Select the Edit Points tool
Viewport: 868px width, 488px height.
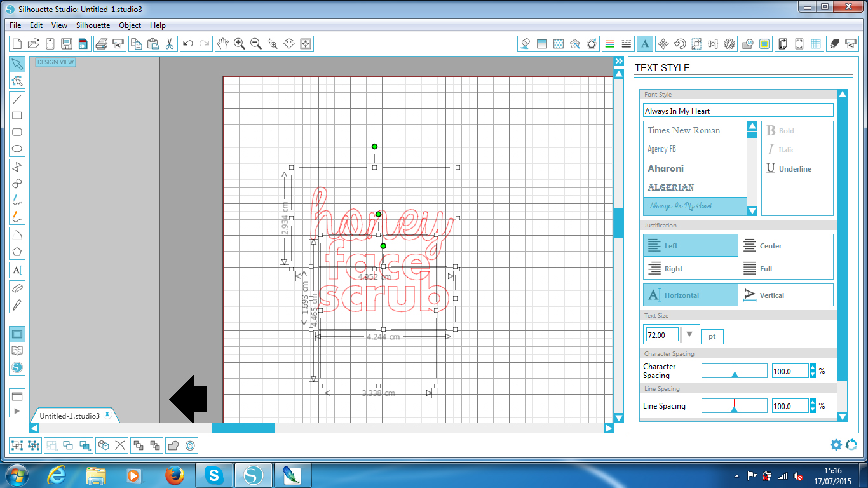(x=17, y=81)
